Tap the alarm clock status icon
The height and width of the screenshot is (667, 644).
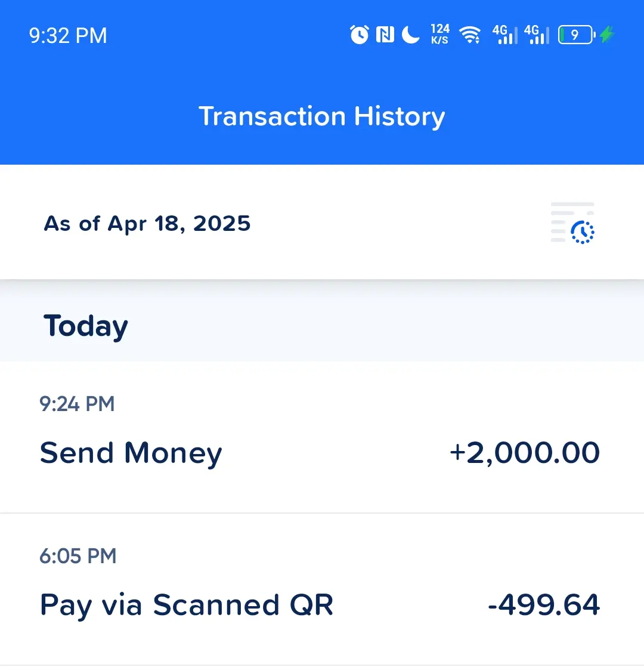point(359,35)
